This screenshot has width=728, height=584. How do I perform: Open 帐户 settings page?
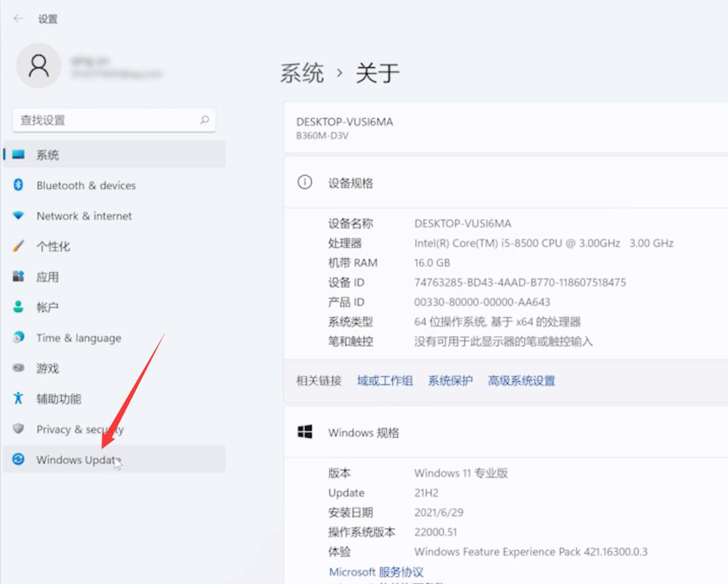coord(114,307)
